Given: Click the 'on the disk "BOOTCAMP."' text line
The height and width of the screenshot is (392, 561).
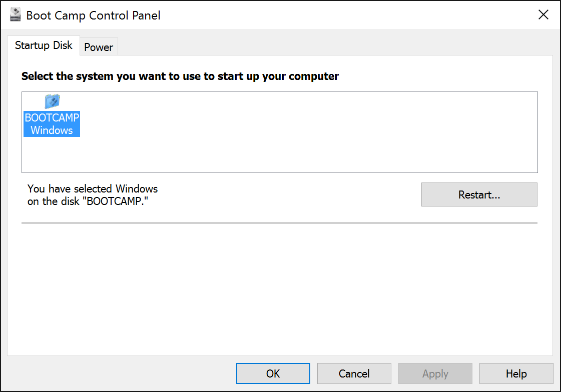Looking at the screenshot, I should coord(88,201).
